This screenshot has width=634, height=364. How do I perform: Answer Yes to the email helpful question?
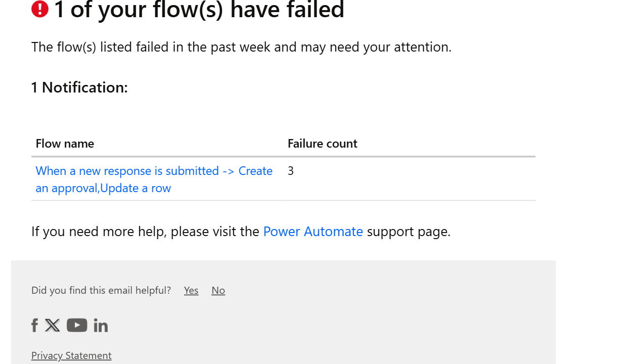(x=191, y=290)
